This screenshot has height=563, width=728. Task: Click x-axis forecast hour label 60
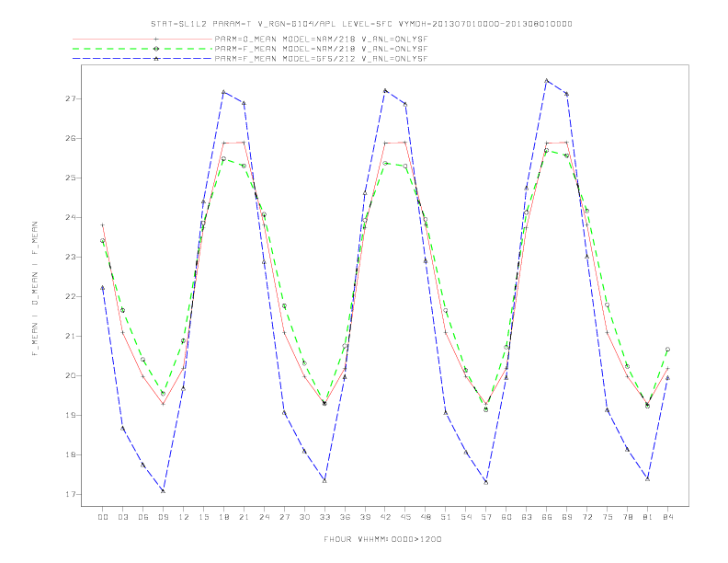(x=506, y=517)
